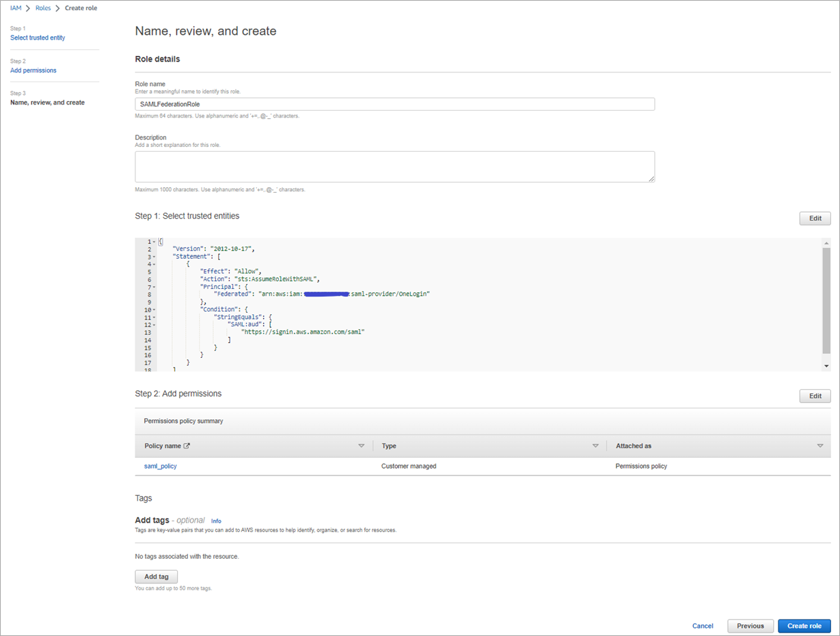The image size is (840, 636).
Task: Collapse the SAML:aud fold arrow on line 12
Action: click(154, 324)
